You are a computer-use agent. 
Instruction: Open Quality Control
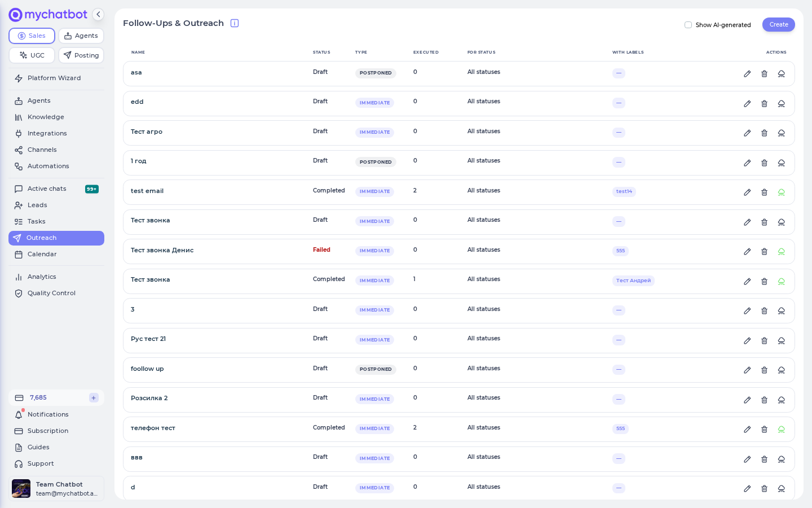click(56, 294)
